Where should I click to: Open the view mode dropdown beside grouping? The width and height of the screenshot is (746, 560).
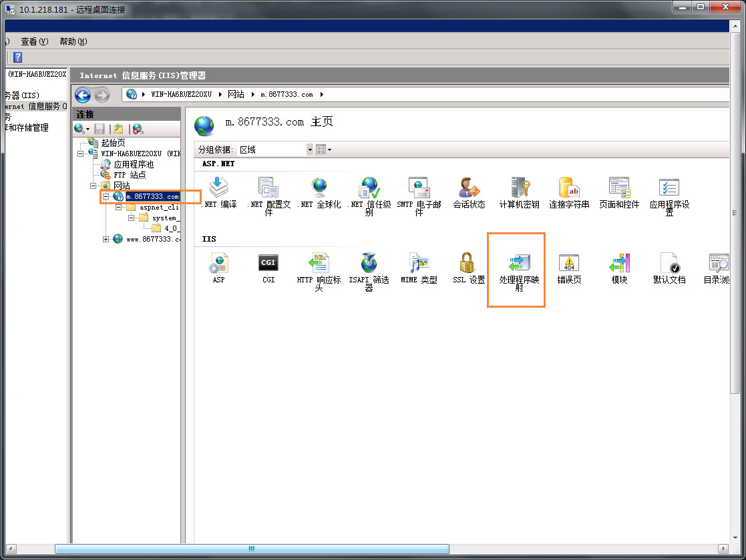323,150
